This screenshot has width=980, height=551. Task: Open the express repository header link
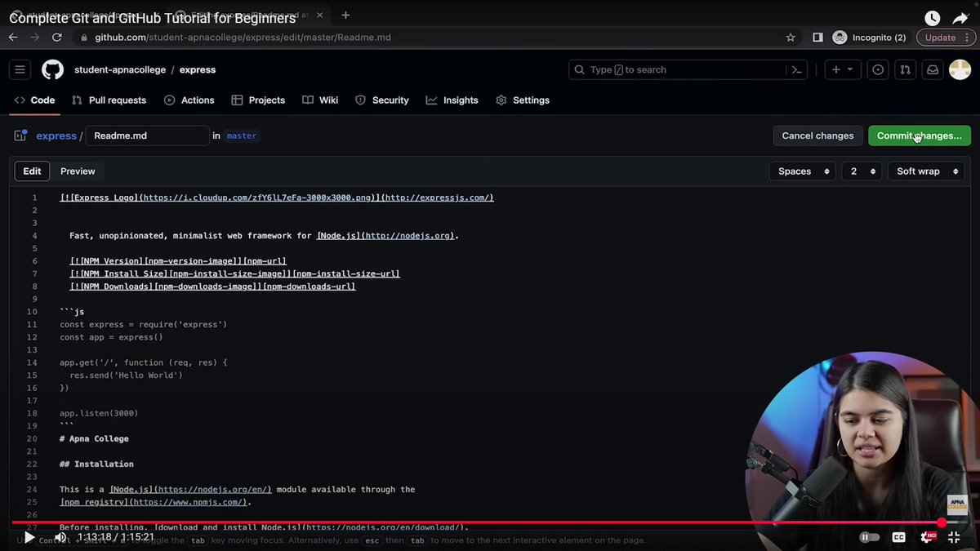tap(198, 70)
